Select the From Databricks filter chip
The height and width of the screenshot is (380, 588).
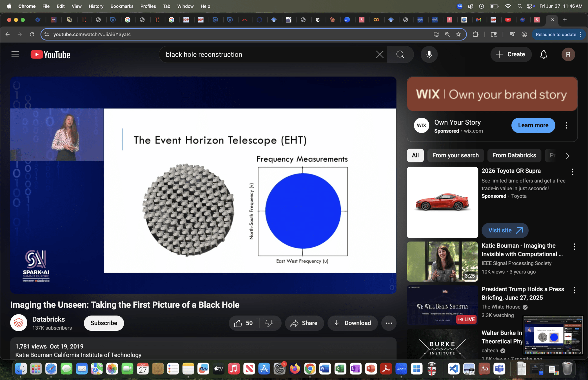[514, 155]
